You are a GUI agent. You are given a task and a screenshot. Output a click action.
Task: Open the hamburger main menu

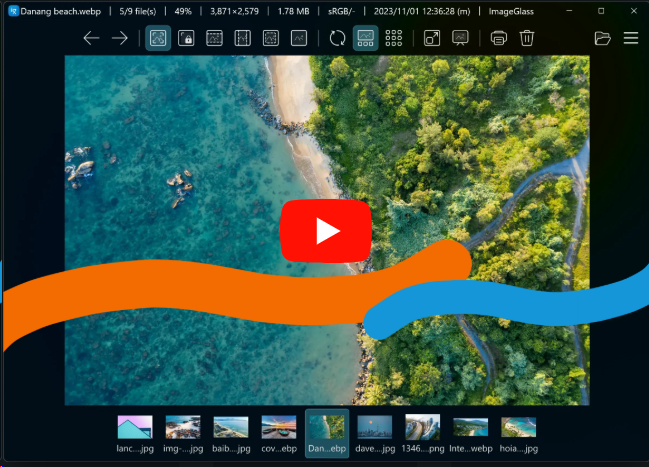(x=631, y=38)
